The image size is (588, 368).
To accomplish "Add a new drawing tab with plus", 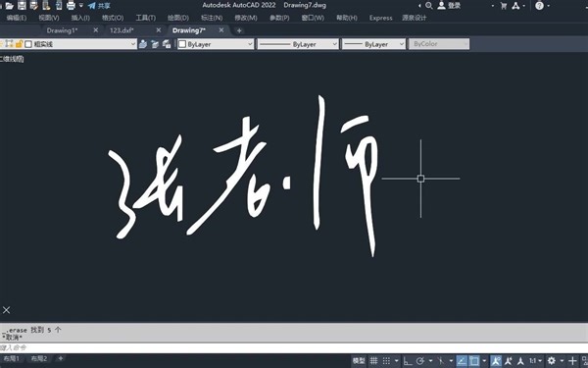I will pyautogui.click(x=239, y=30).
